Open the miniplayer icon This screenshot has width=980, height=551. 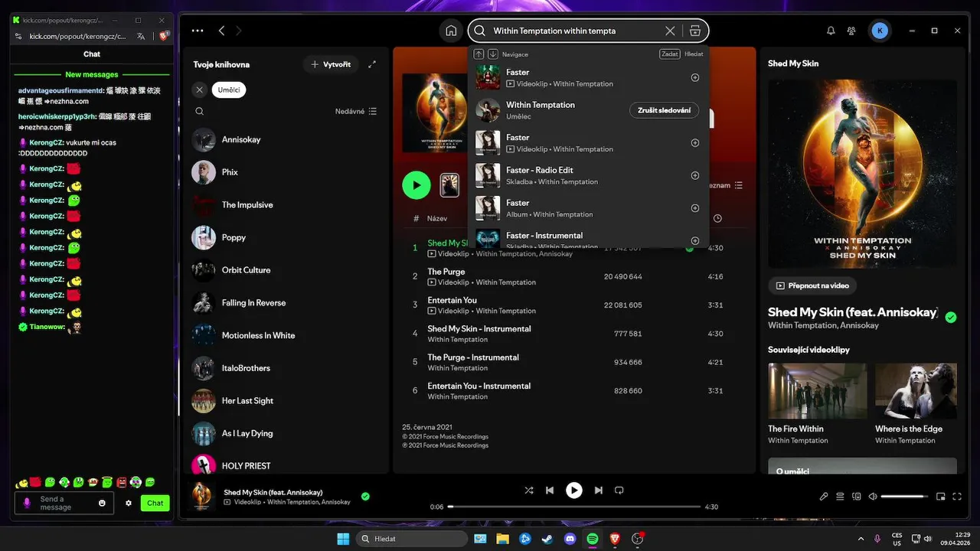click(941, 497)
